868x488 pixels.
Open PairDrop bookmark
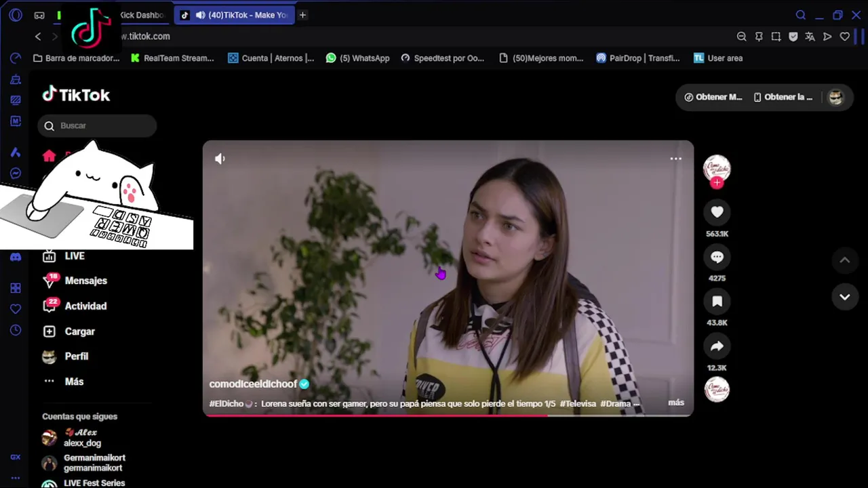637,58
